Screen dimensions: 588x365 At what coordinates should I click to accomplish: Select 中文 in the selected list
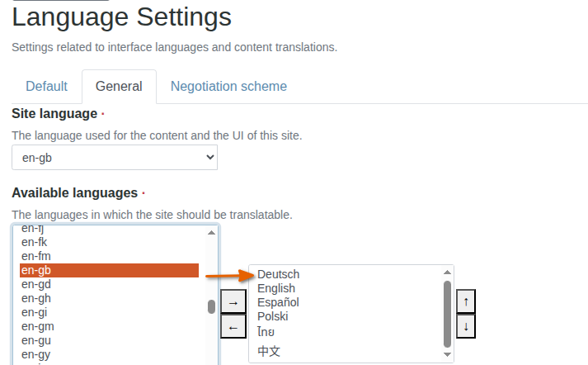[x=269, y=351]
